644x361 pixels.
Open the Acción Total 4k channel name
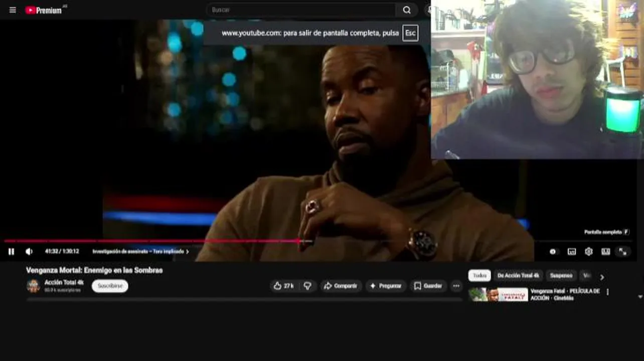click(x=64, y=283)
